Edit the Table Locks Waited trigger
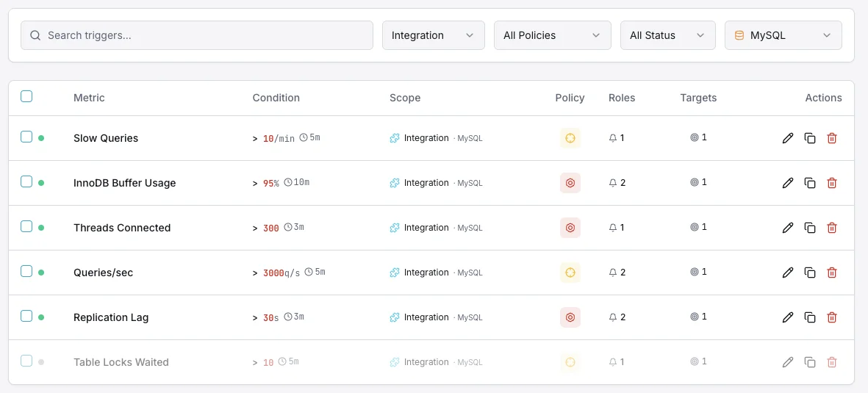Screen dimensions: 868x393 pos(788,363)
